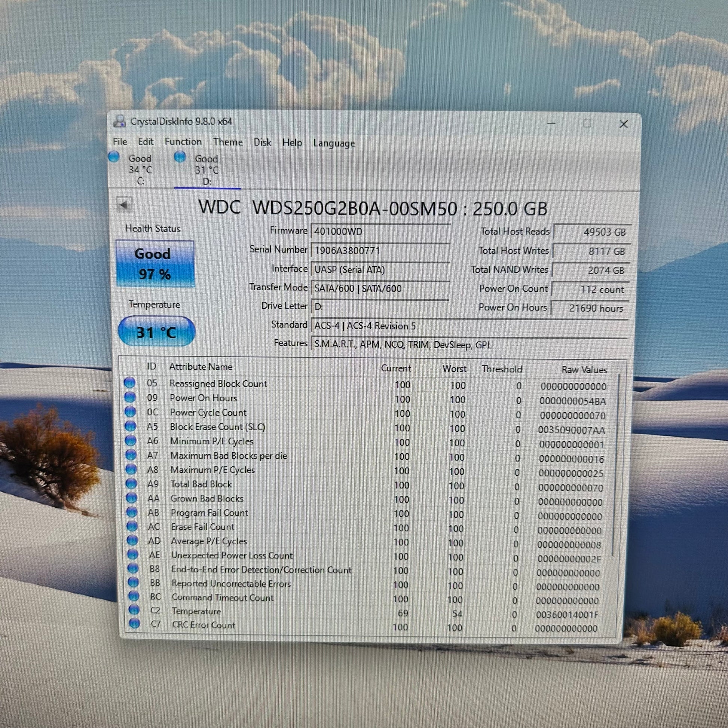Click status orb for Temperature attribute row

pos(134,610)
